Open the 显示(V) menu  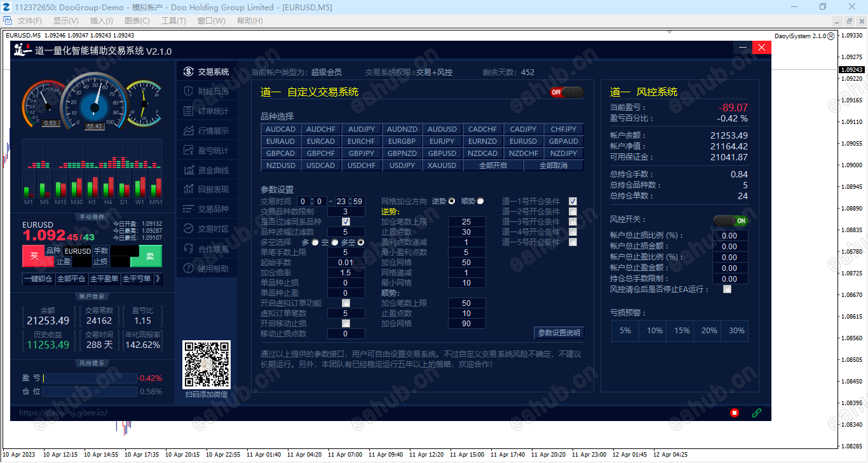coord(65,21)
